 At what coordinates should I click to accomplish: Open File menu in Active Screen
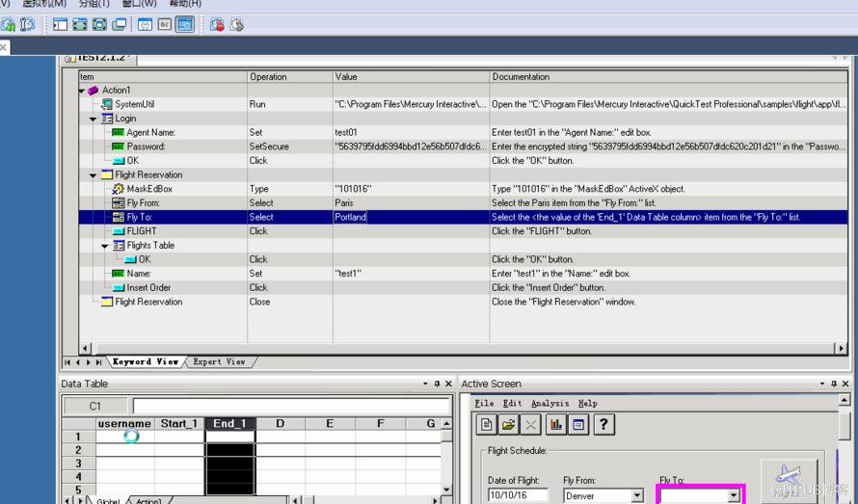click(484, 404)
